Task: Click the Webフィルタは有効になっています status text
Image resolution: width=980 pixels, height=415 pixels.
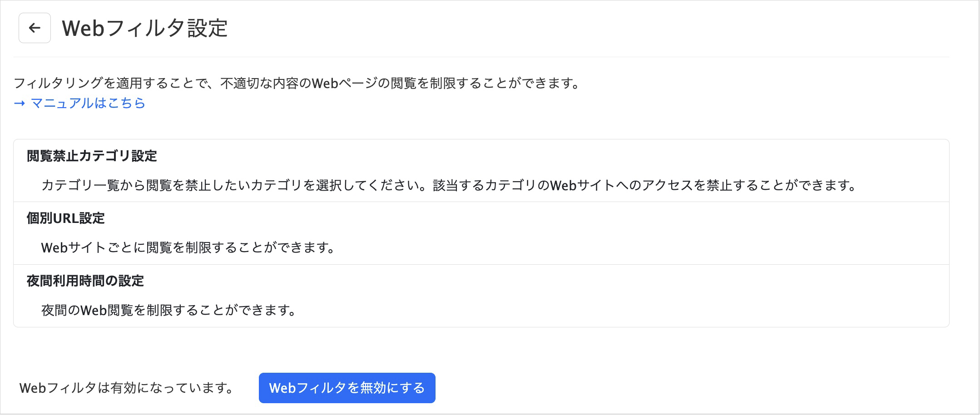Action: tap(126, 388)
